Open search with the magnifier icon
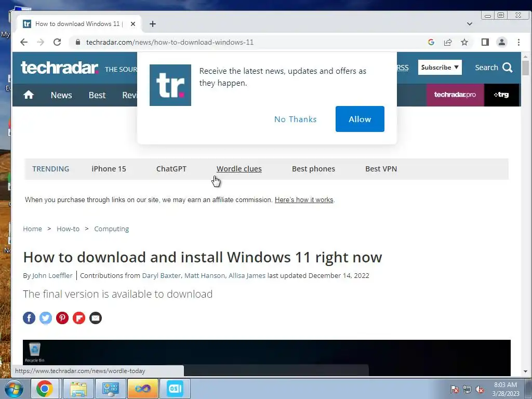Screen dimensions: 532x399 [x=508, y=68]
